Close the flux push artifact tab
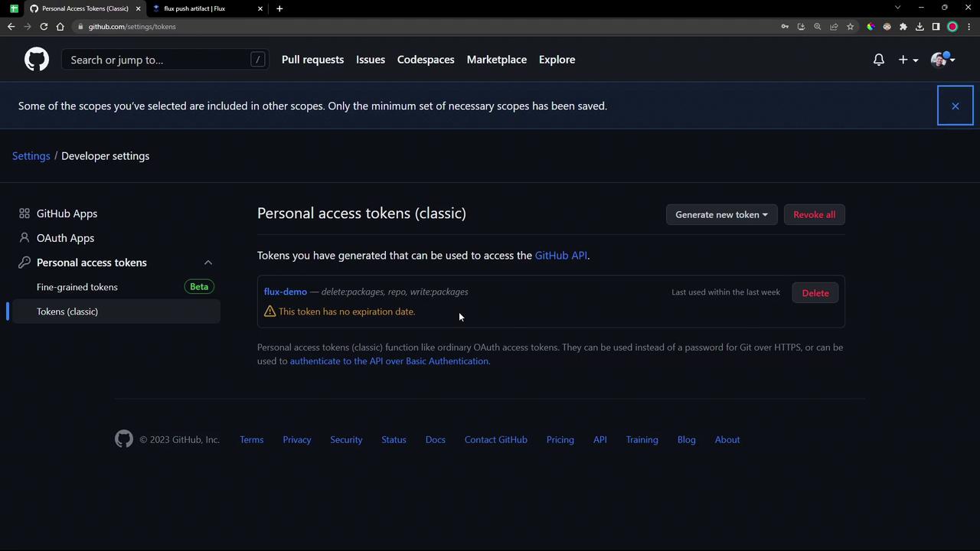980x551 pixels. click(x=260, y=8)
